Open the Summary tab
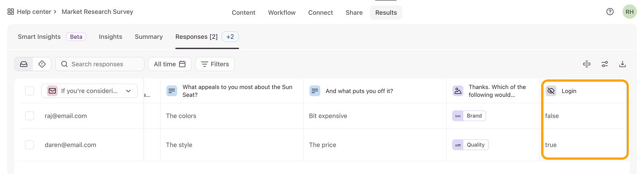 [x=149, y=37]
